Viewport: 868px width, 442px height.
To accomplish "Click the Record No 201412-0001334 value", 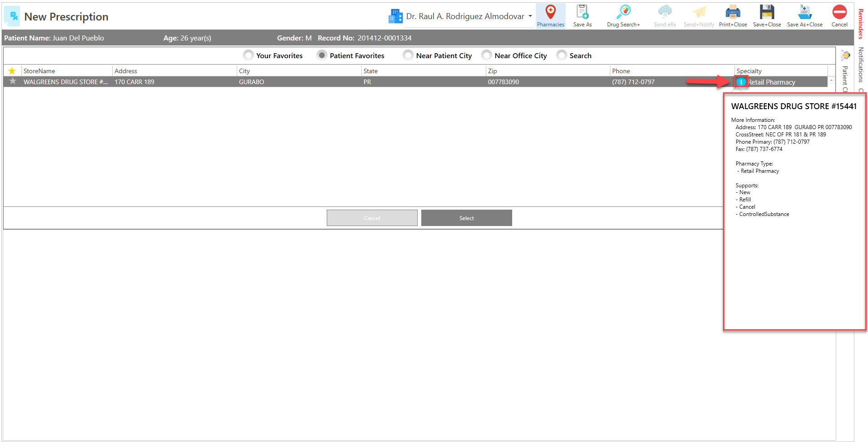I will coord(384,38).
